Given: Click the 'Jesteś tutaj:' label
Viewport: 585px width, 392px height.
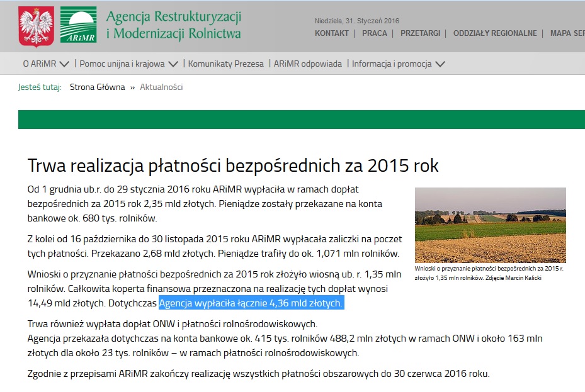Looking at the screenshot, I should pos(40,87).
